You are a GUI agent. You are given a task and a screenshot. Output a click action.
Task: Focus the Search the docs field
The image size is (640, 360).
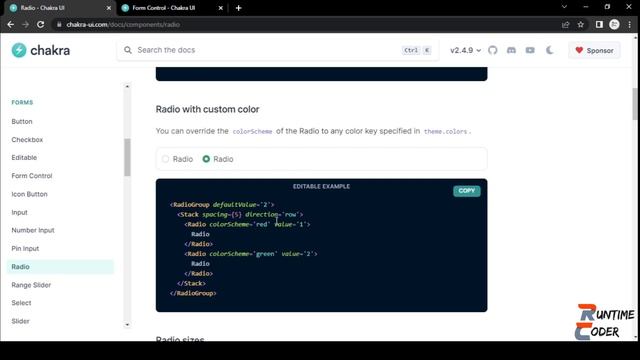278,50
